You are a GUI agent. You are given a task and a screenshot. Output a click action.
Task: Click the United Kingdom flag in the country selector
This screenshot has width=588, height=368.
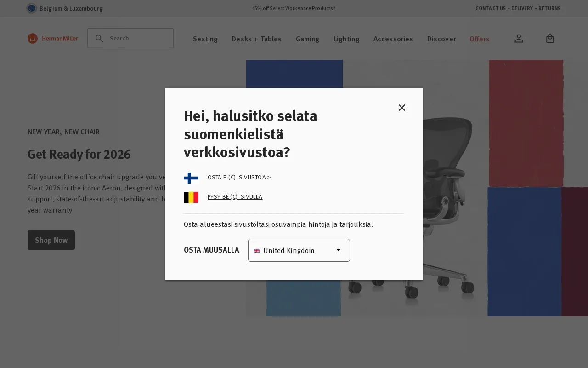point(257,251)
